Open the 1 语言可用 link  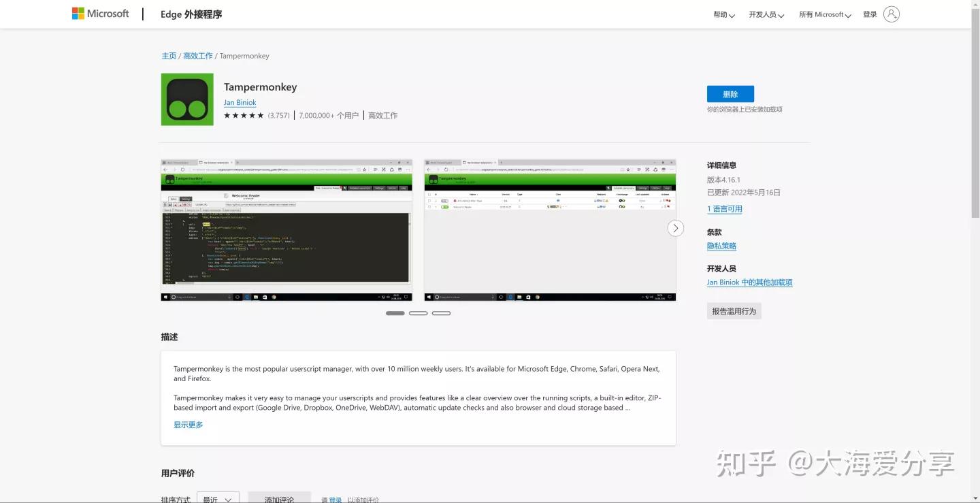(x=725, y=209)
